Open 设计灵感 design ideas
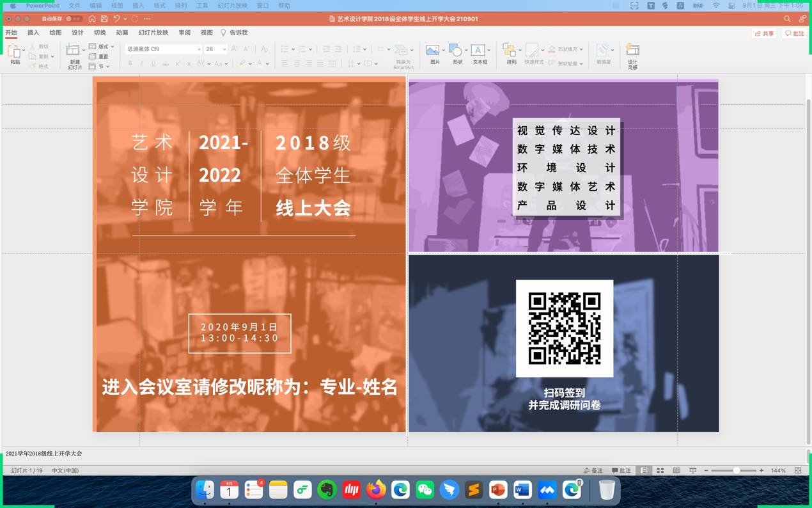 [x=632, y=56]
